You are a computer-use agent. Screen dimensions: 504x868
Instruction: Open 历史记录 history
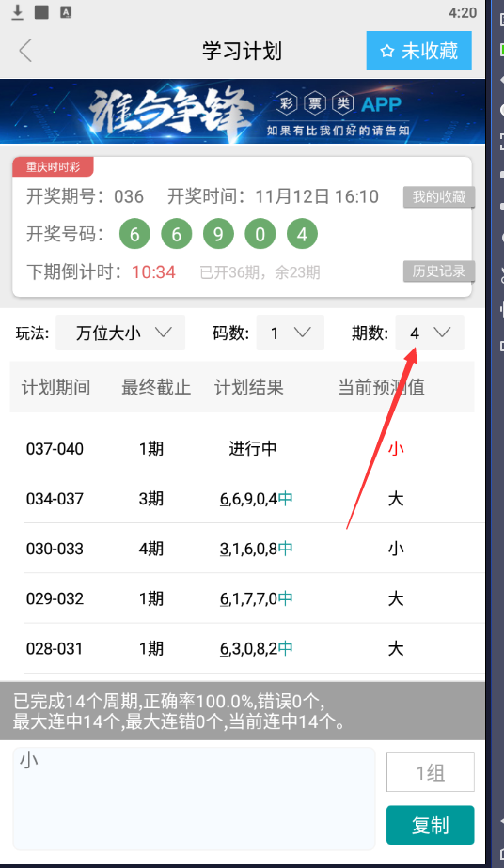(x=438, y=271)
